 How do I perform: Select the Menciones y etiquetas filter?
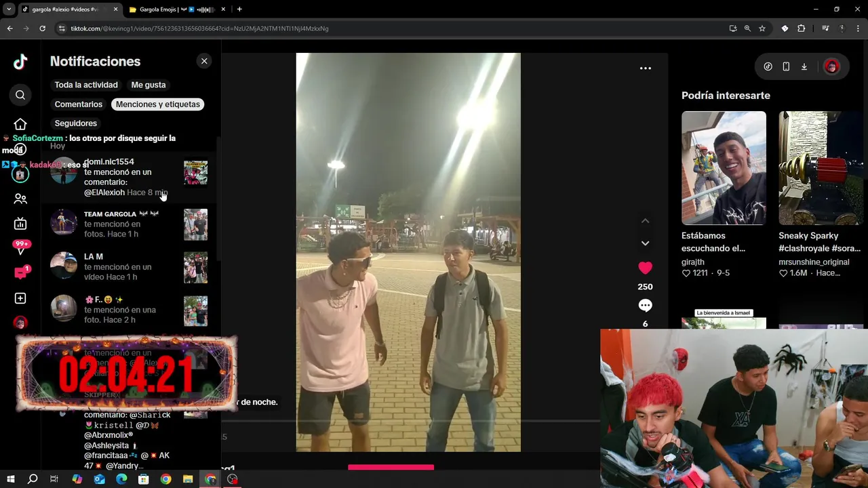(x=158, y=104)
